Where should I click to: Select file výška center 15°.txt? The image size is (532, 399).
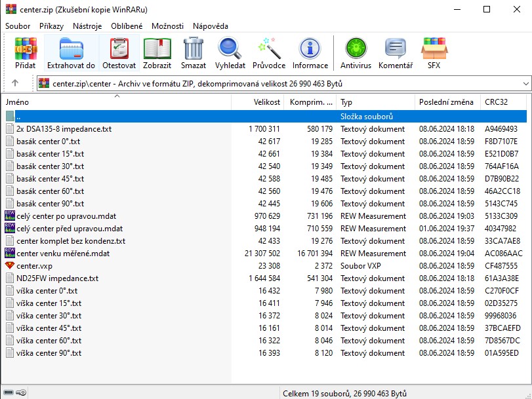coord(49,303)
